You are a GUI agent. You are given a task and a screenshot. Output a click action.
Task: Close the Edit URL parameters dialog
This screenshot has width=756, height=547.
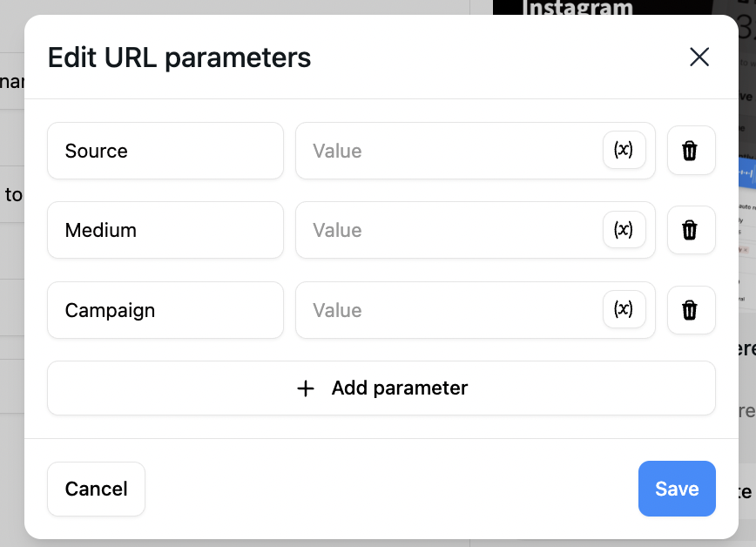[699, 57]
